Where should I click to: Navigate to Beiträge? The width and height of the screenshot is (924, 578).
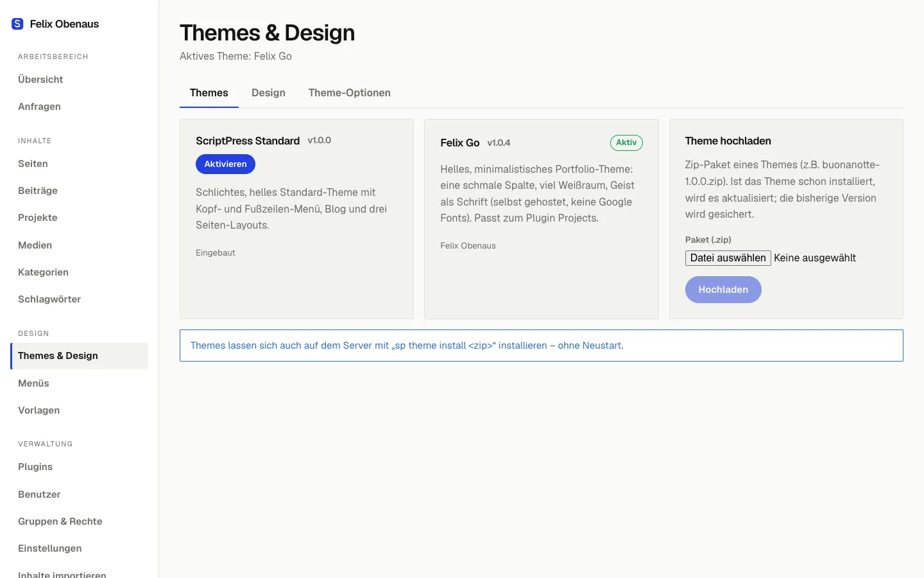[x=79, y=191]
